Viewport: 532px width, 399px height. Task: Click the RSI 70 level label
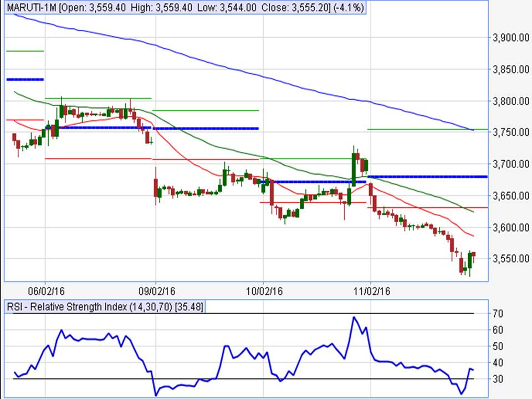pyautogui.click(x=498, y=314)
